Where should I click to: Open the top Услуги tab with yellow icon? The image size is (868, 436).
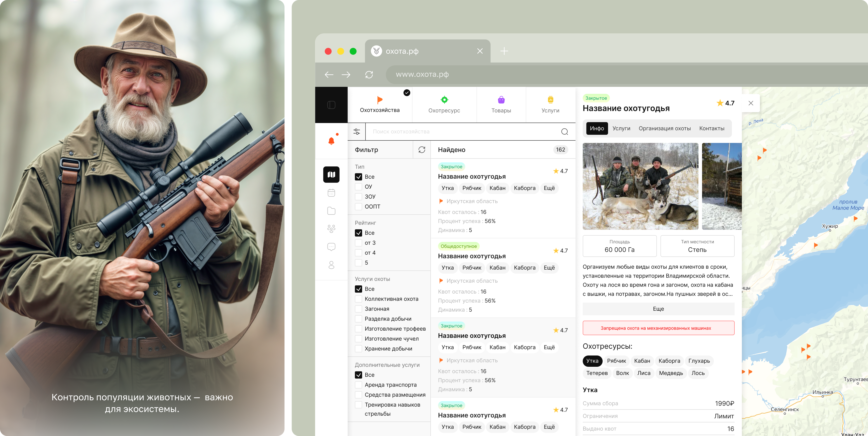(x=550, y=105)
